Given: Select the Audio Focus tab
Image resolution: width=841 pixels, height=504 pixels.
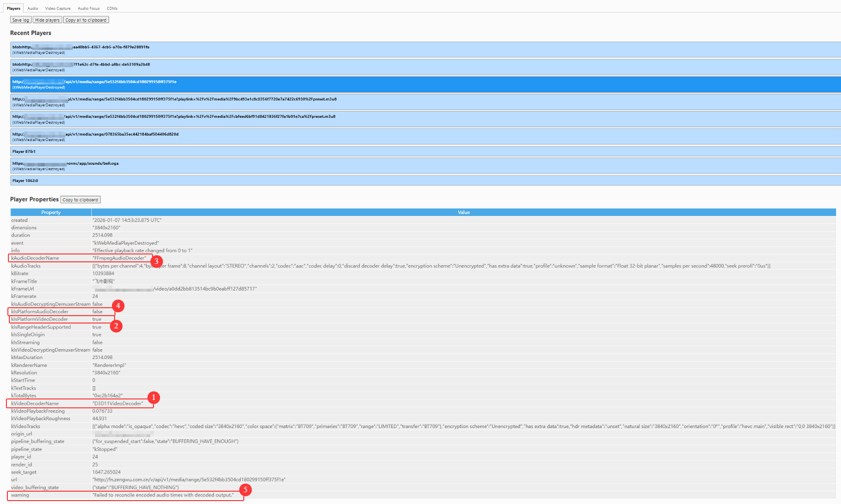Looking at the screenshot, I should [x=88, y=8].
